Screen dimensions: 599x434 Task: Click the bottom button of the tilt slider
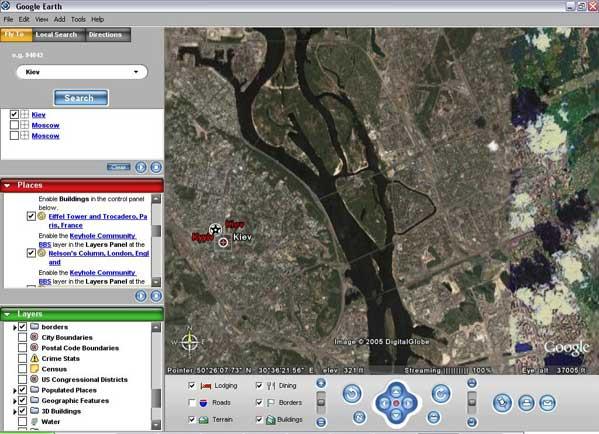pos(472,422)
